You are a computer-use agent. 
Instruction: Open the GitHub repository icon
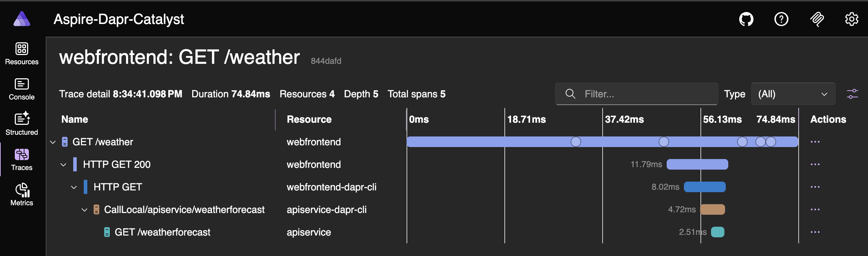746,19
